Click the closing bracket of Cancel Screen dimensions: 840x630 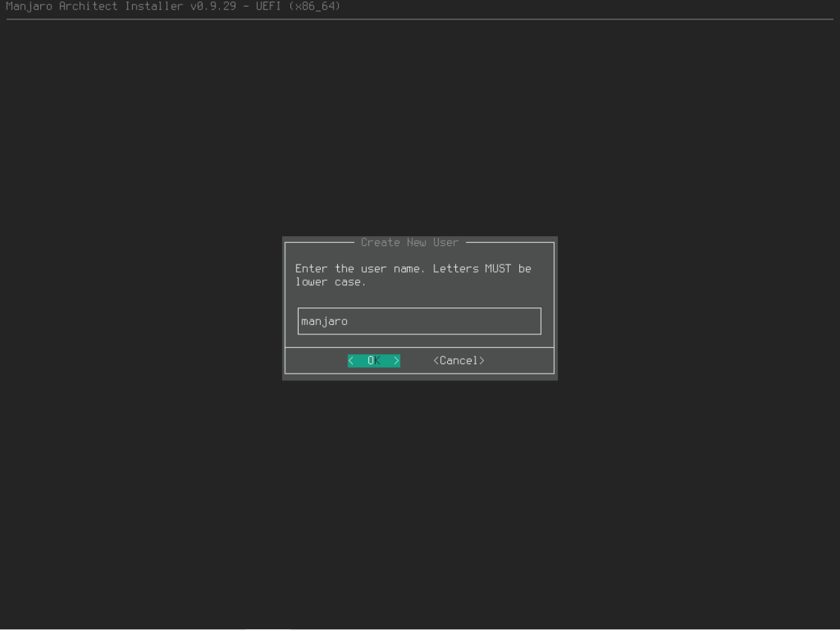(x=482, y=361)
